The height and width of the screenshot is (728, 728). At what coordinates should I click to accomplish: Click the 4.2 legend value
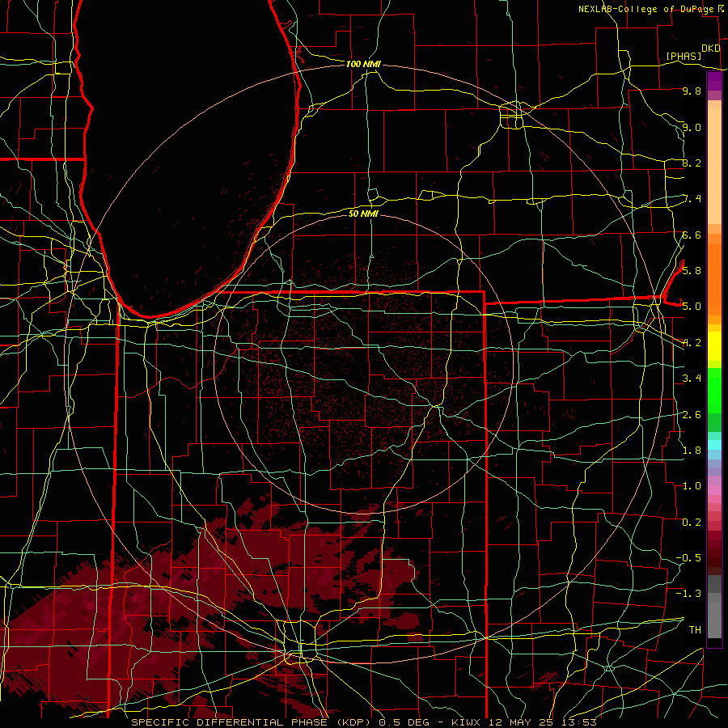692,343
